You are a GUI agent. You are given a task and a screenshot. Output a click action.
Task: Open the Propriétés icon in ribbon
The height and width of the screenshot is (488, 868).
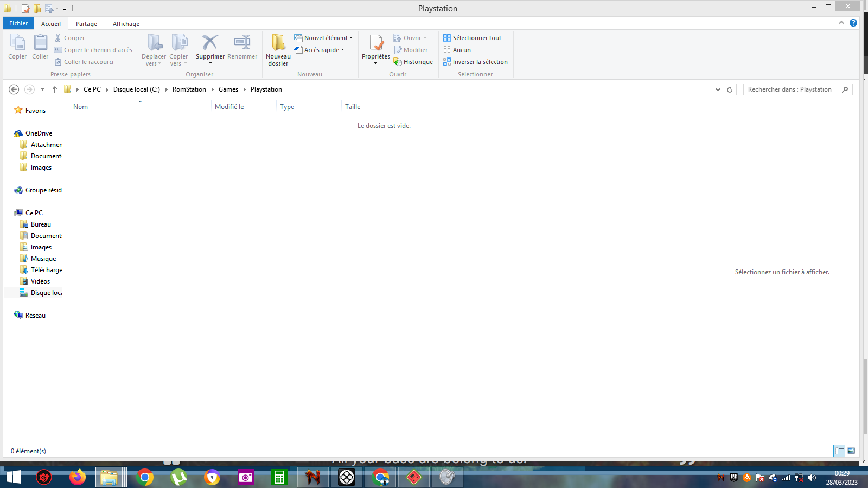coord(376,43)
